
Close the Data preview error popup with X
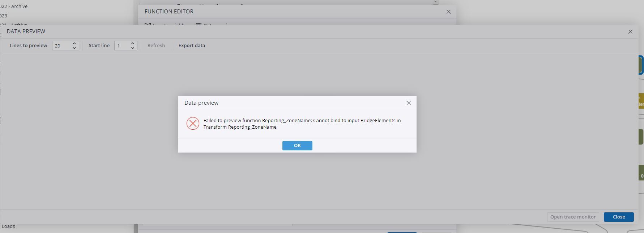(408, 103)
